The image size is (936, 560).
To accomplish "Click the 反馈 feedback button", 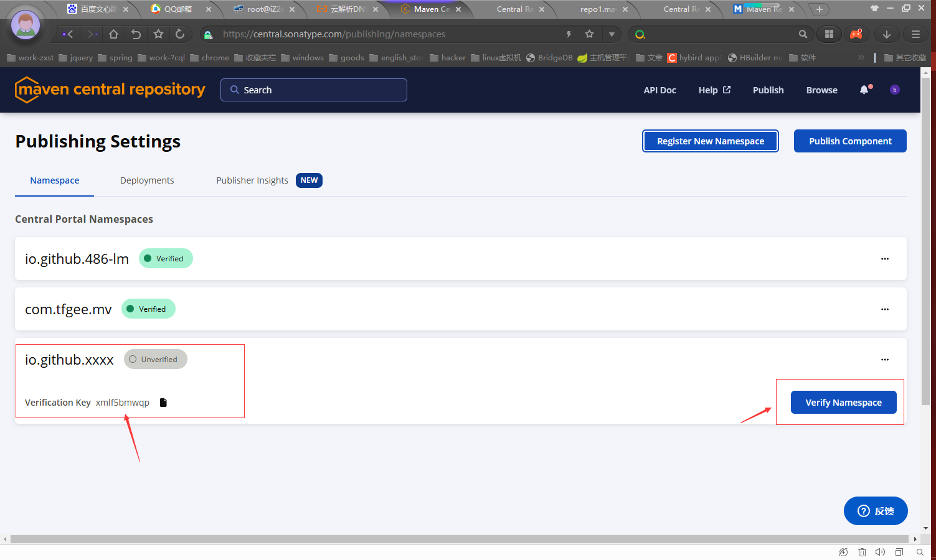I will pyautogui.click(x=876, y=511).
